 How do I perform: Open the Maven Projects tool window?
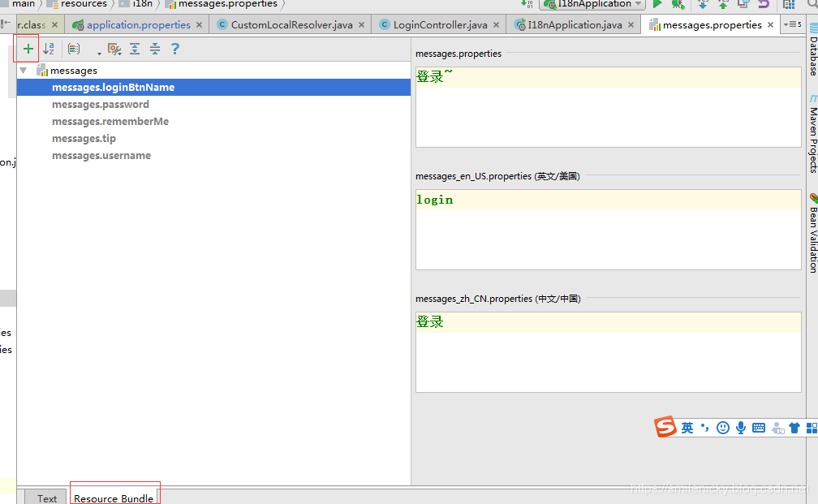(x=813, y=134)
